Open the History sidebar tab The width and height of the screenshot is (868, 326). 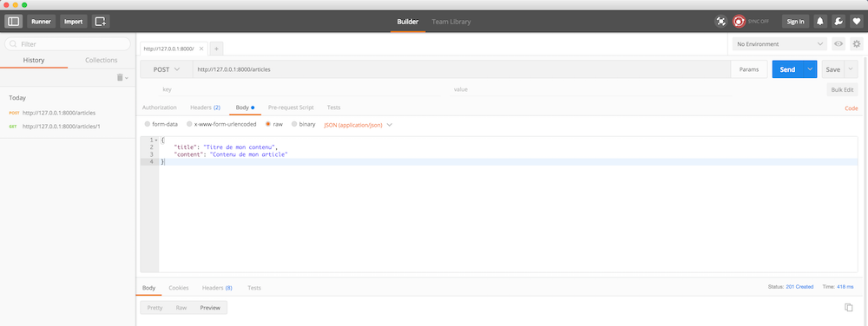tap(34, 60)
